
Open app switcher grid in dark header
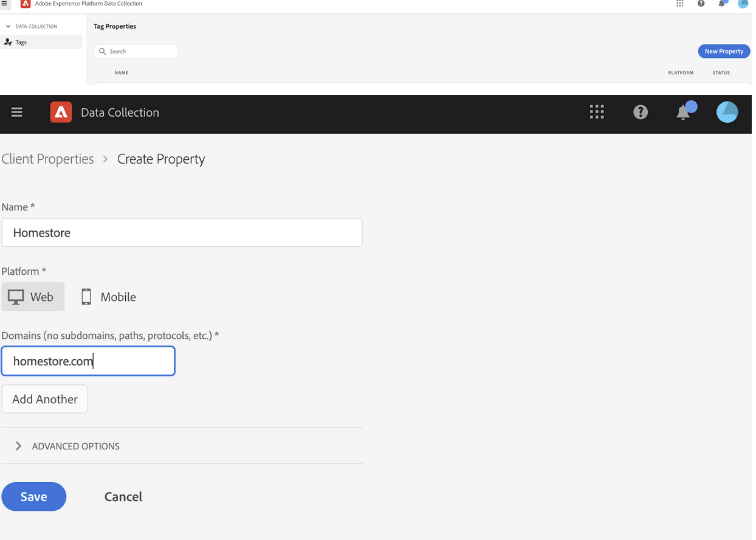597,112
